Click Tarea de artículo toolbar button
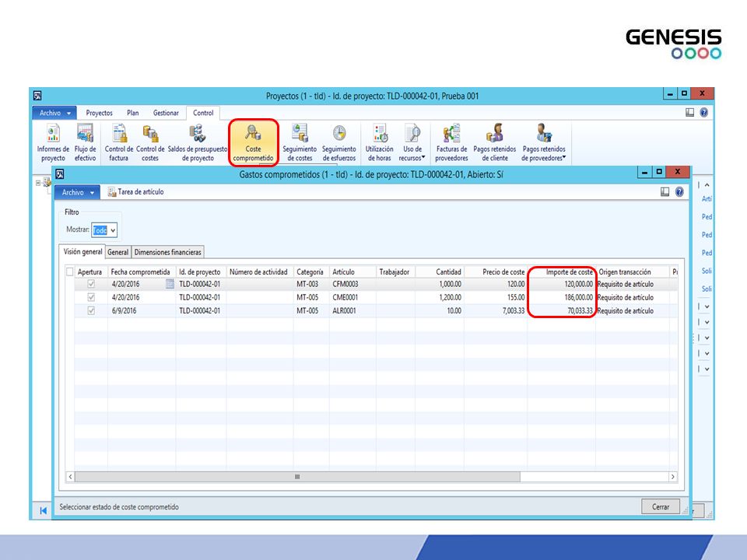Viewport: 747px width, 560px height. click(135, 192)
